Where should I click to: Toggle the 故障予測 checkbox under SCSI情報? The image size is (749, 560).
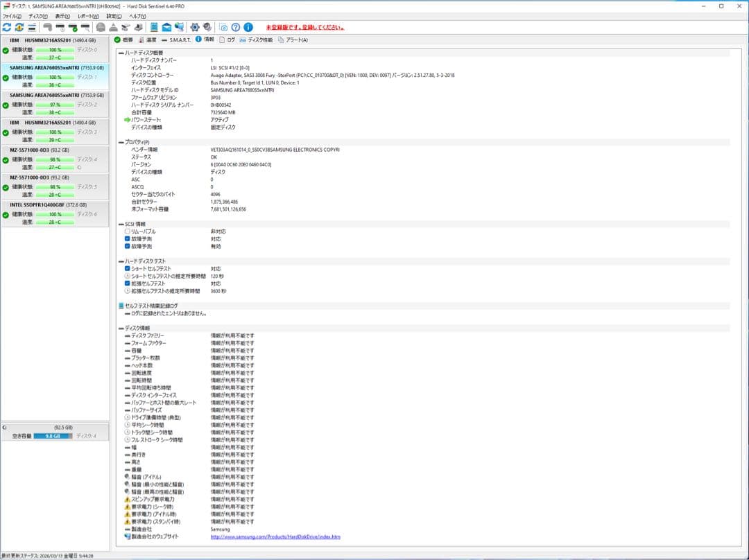tap(127, 238)
